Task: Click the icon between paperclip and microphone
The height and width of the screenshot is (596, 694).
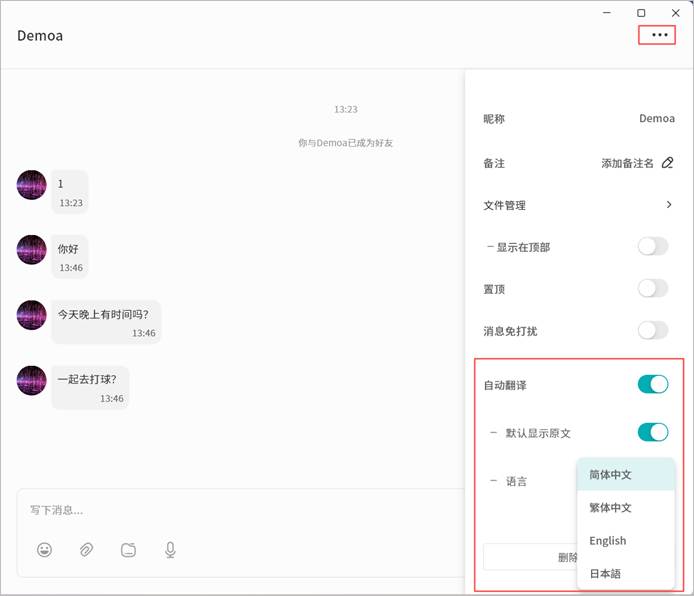Action: [129, 549]
